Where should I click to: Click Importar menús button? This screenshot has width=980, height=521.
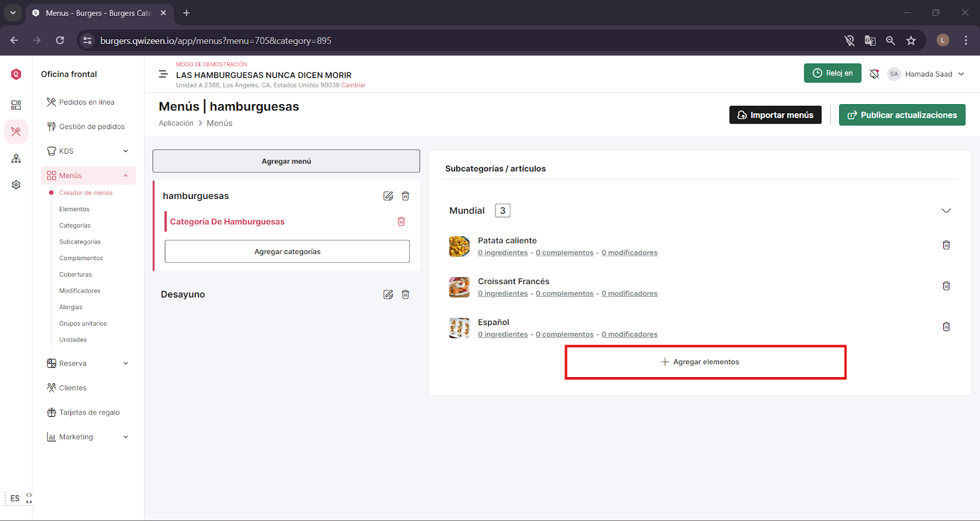coord(775,115)
